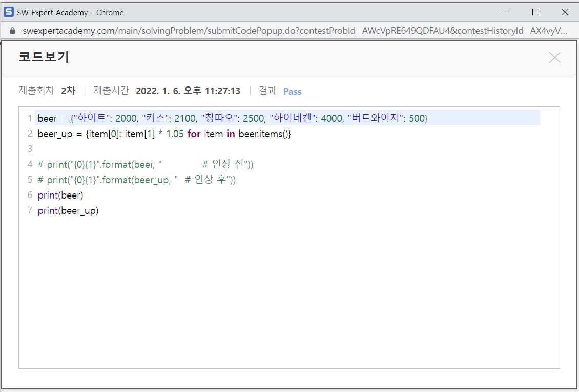579x392 pixels.
Task: Minimize the Chrome window
Action: pyautogui.click(x=507, y=12)
